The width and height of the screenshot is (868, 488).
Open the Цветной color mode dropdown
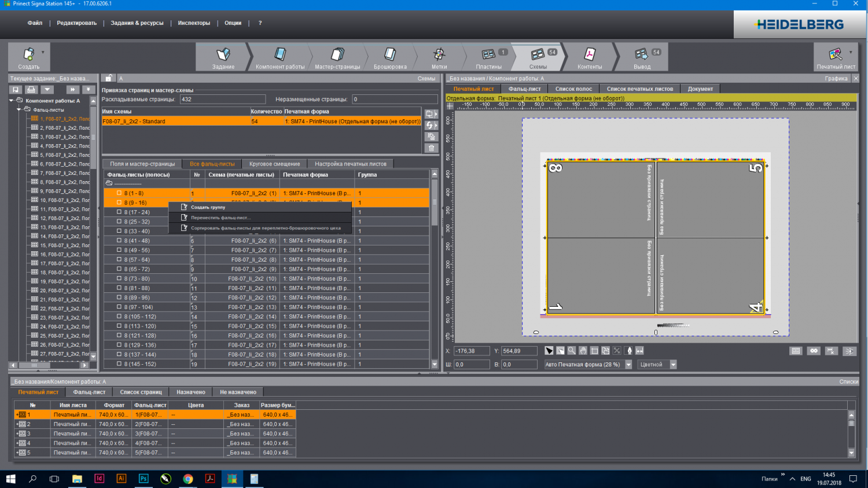(673, 365)
